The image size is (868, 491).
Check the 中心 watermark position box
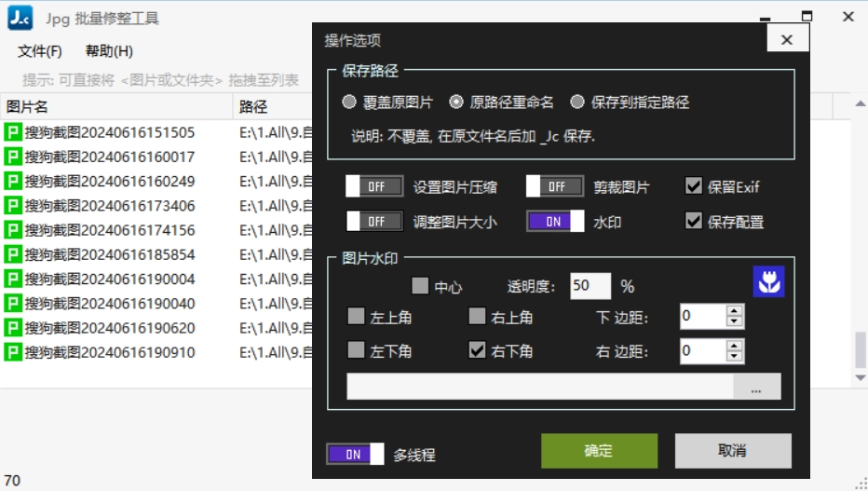(420, 286)
